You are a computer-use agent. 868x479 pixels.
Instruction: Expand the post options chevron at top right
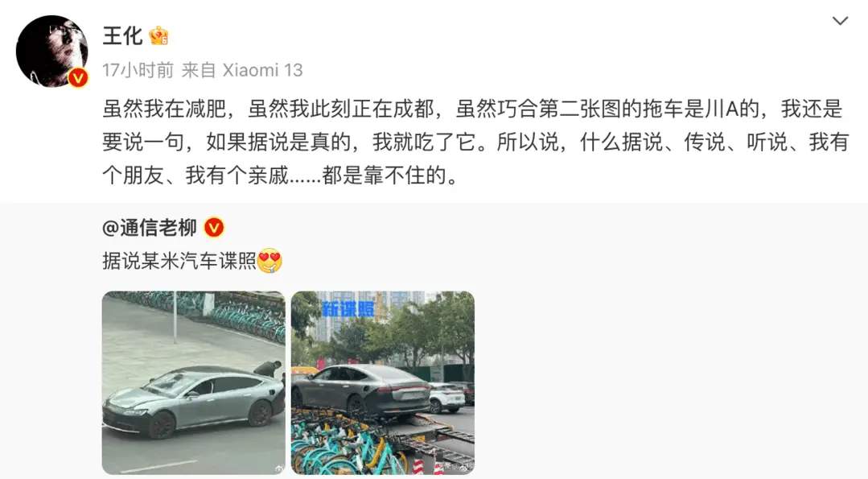tap(841, 21)
